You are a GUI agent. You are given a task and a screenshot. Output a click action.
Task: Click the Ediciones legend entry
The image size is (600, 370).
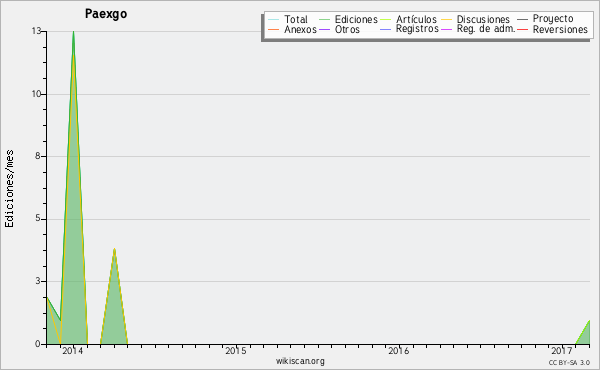(356, 19)
